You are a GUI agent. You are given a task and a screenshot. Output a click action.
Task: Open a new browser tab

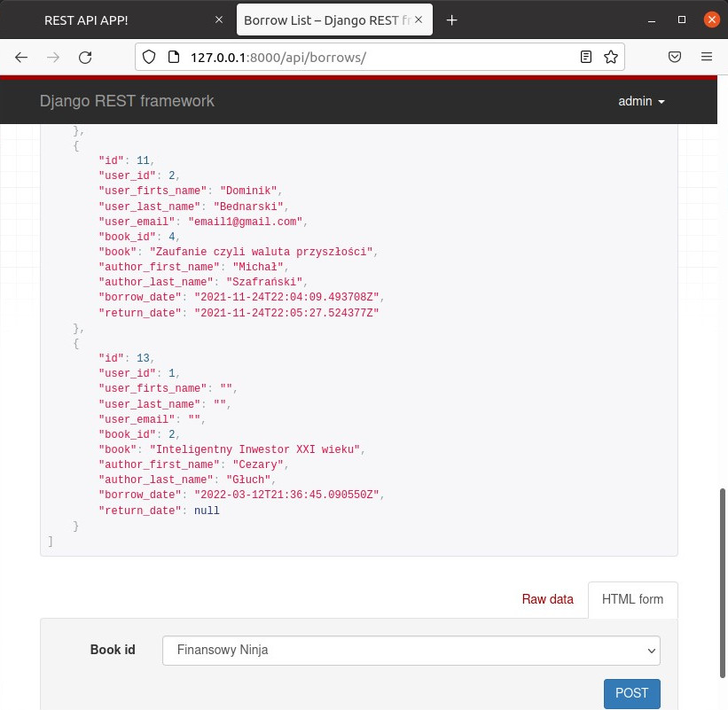pos(451,20)
